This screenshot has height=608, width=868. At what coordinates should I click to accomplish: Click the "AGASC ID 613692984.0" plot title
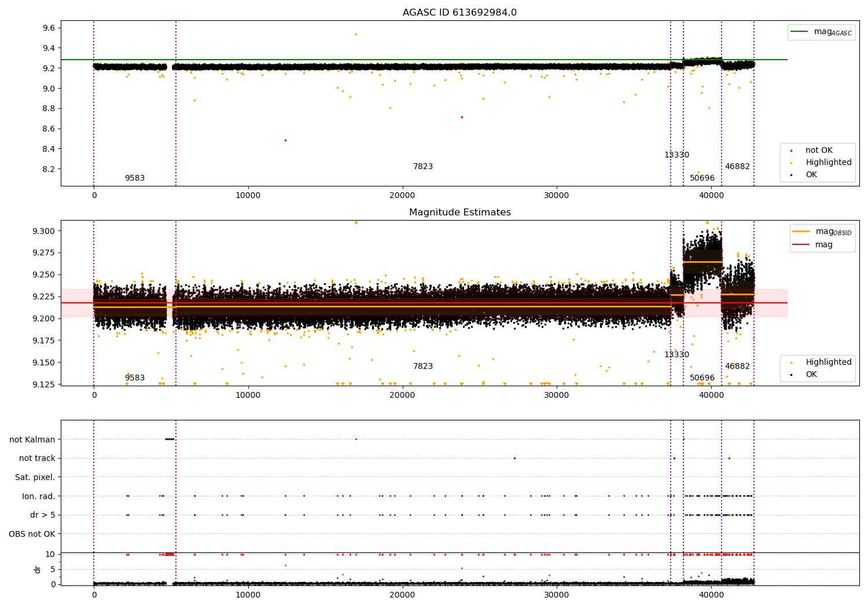[x=459, y=13]
